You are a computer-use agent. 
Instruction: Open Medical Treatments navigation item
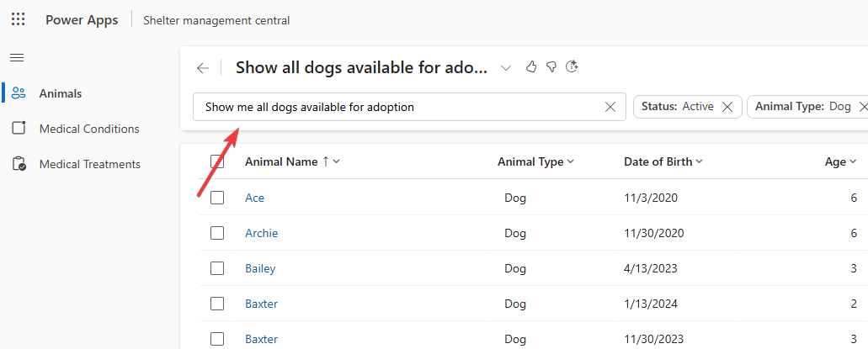click(89, 164)
